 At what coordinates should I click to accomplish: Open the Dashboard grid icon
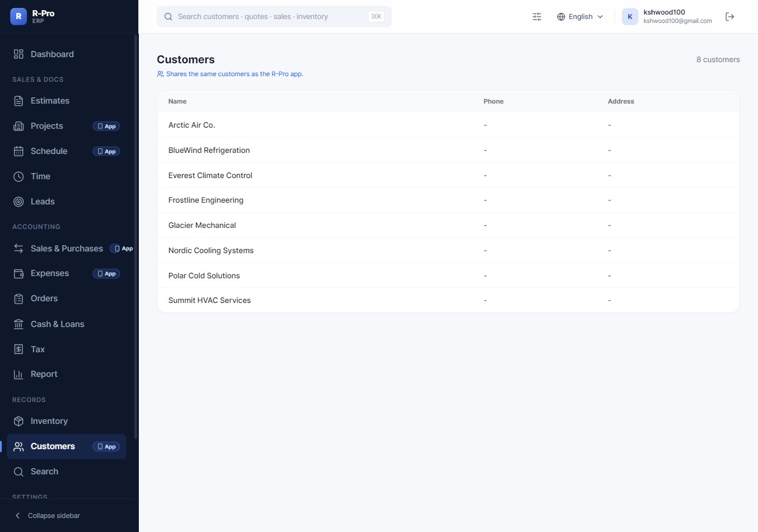(x=18, y=54)
